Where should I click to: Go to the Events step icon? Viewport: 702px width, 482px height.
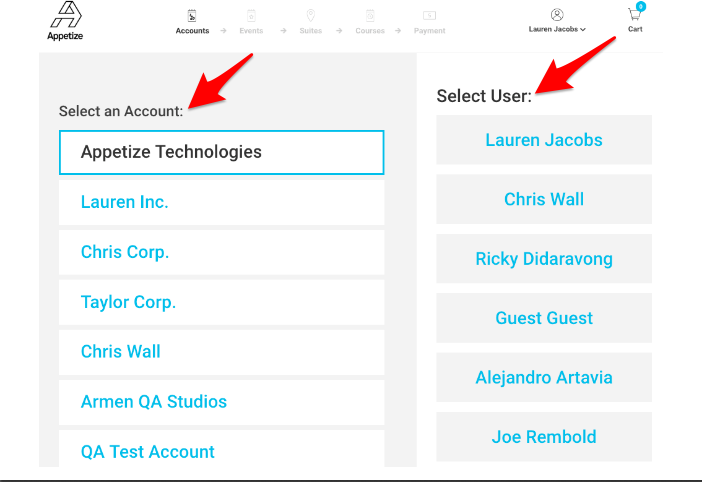click(x=251, y=16)
